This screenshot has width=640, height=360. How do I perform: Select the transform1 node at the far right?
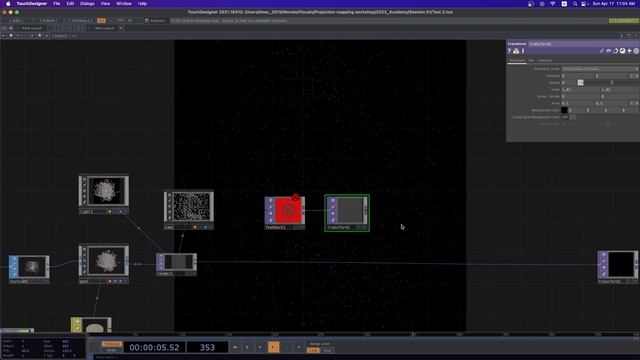pyautogui.click(x=618, y=267)
